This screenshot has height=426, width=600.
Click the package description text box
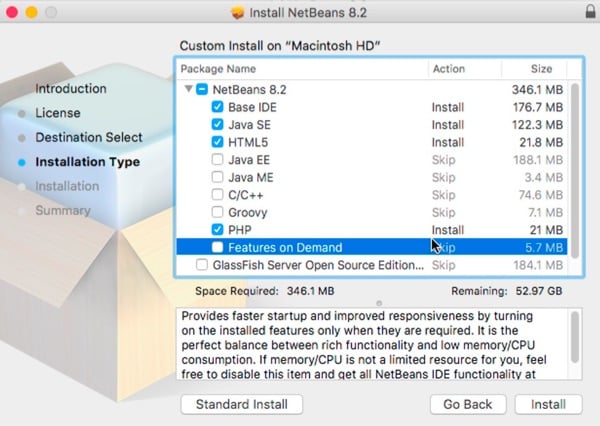click(x=379, y=344)
